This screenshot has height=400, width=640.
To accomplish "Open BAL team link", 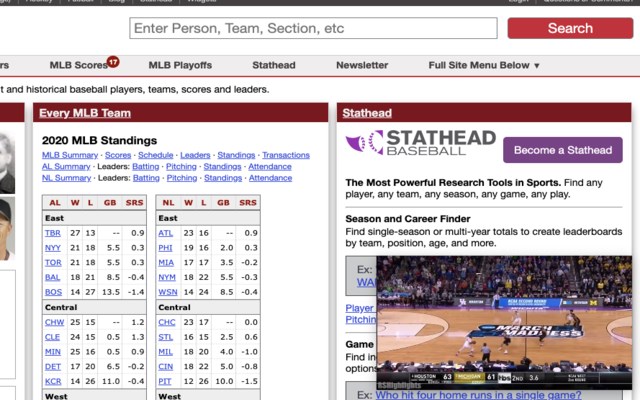I will (52, 277).
